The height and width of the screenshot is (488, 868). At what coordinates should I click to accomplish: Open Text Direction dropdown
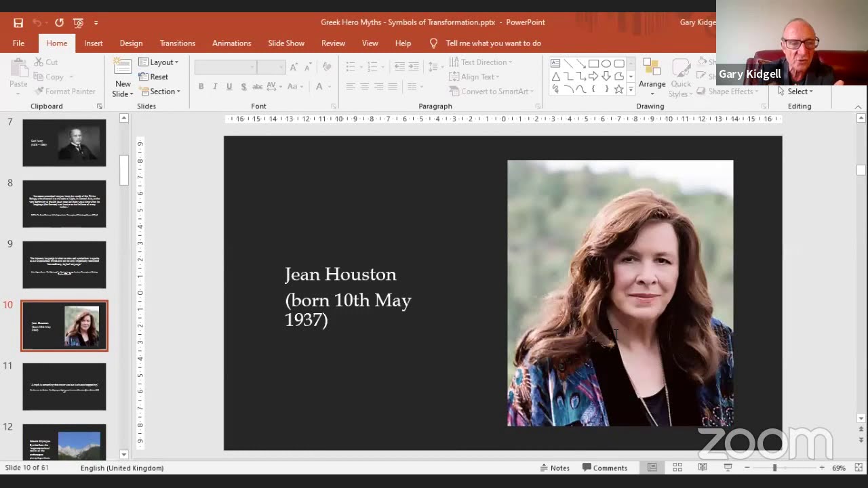[481, 62]
